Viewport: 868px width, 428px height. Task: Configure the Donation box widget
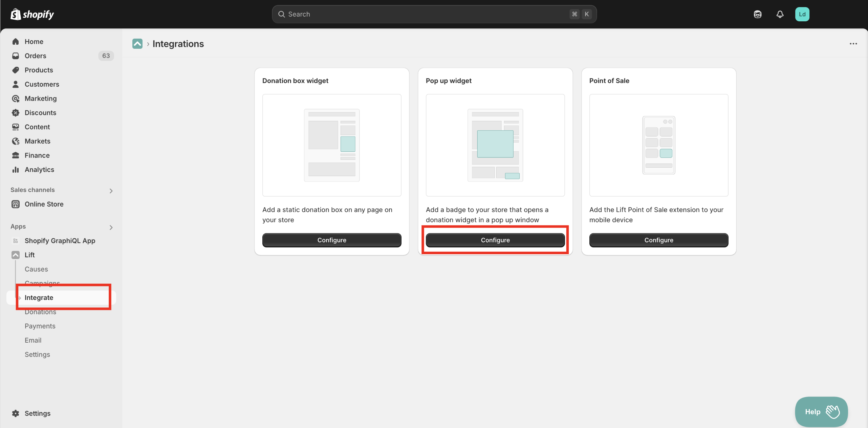click(331, 240)
